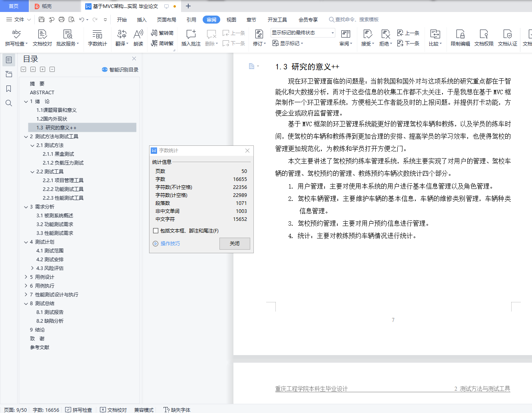Click the command search box (查找命令)
The height and width of the screenshot is (413, 532).
point(354,20)
